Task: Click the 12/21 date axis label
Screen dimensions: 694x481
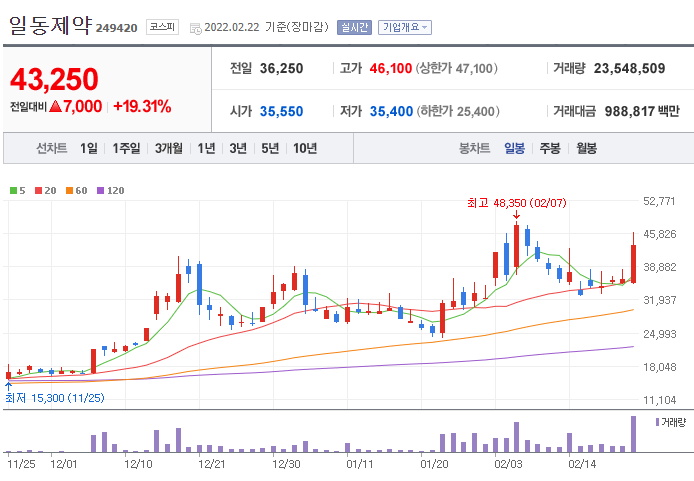Action: pyautogui.click(x=212, y=464)
